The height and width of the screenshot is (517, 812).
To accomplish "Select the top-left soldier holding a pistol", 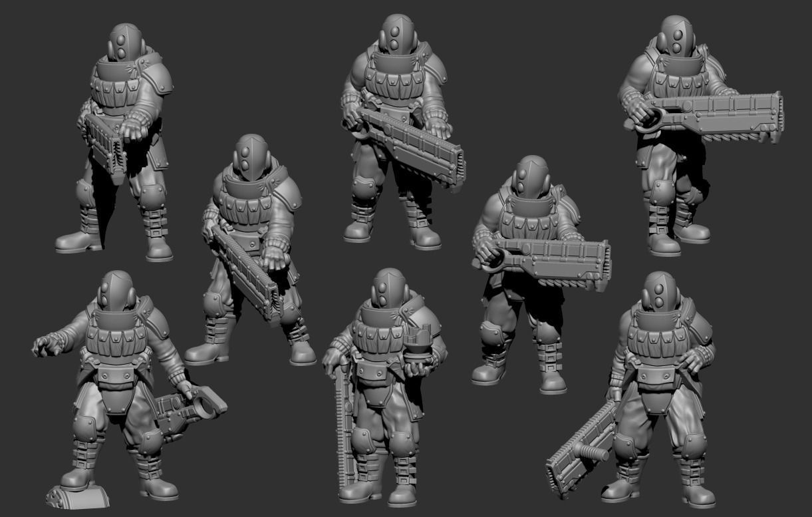I will point(120,133).
